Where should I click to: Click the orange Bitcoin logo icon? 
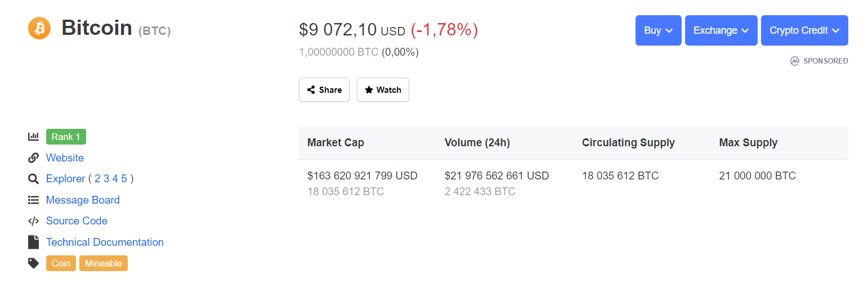tap(39, 28)
